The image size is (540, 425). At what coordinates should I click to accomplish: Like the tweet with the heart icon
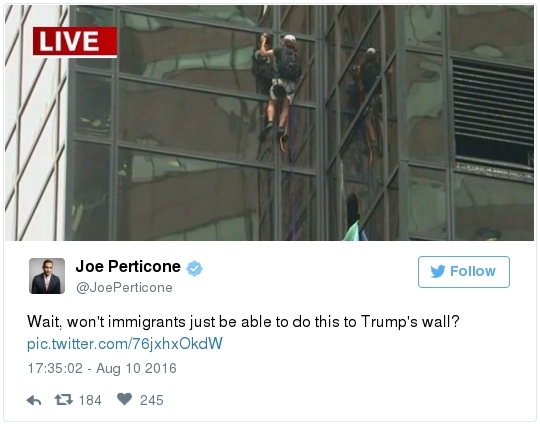(124, 399)
